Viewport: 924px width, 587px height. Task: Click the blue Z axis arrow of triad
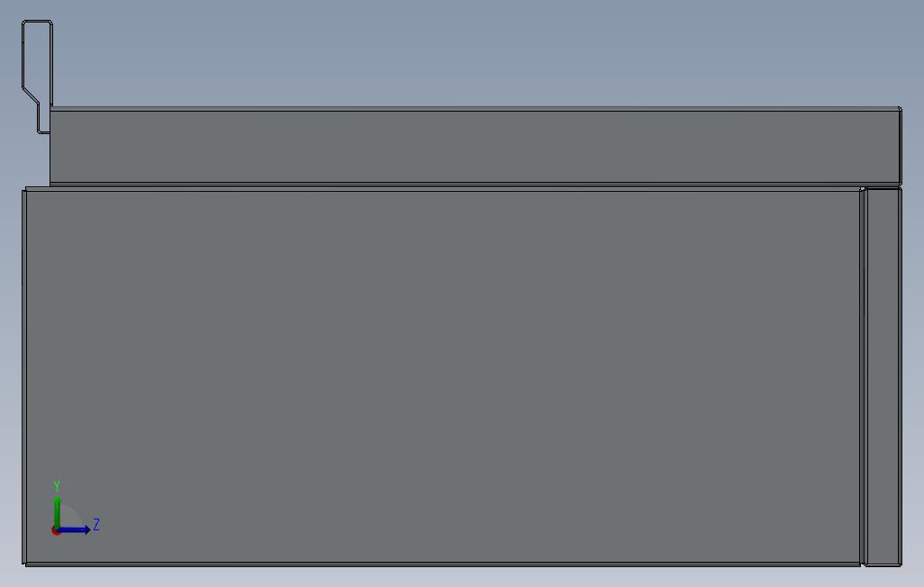75,530
